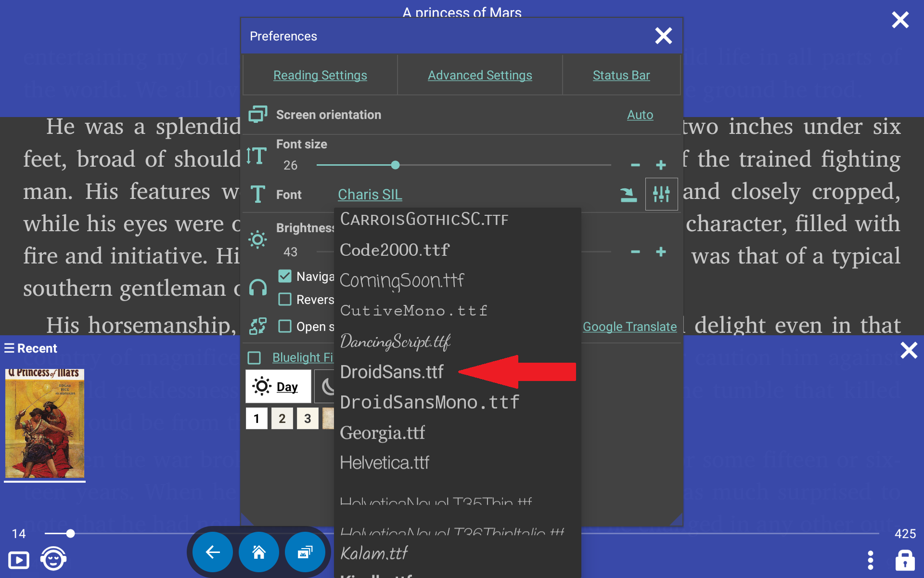The height and width of the screenshot is (578, 924).
Task: Adjust the font size slider handle
Action: click(395, 165)
